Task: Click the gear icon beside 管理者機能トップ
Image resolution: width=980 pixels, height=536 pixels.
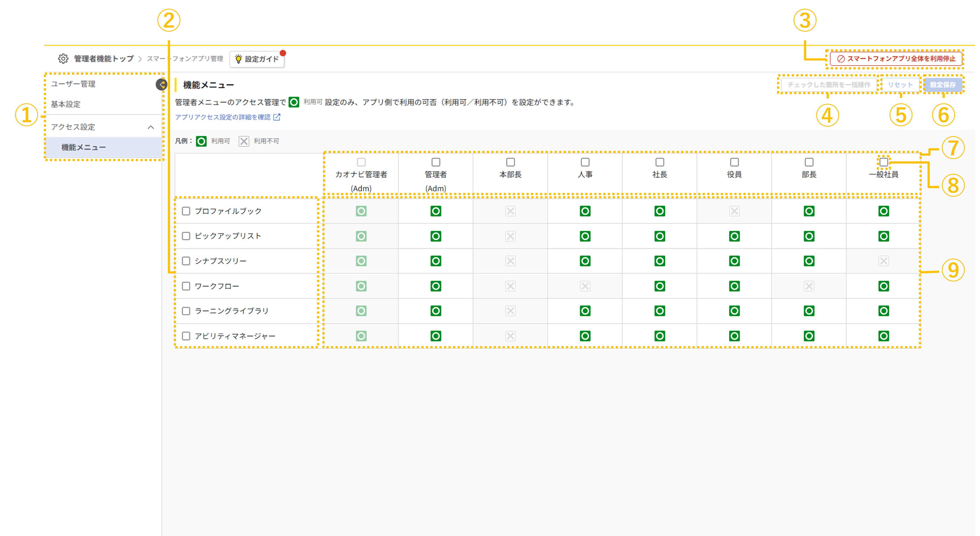Action: point(63,58)
